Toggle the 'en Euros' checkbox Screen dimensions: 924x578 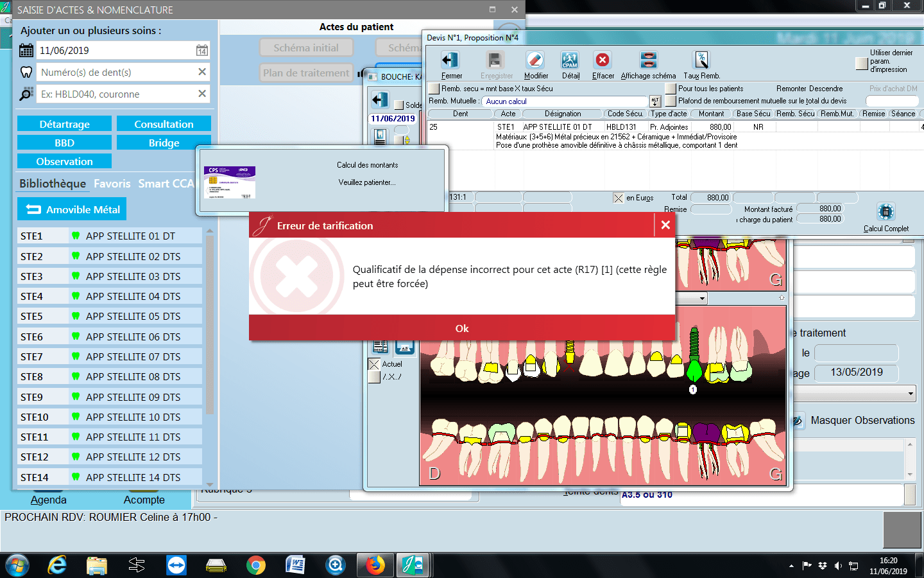pos(619,198)
